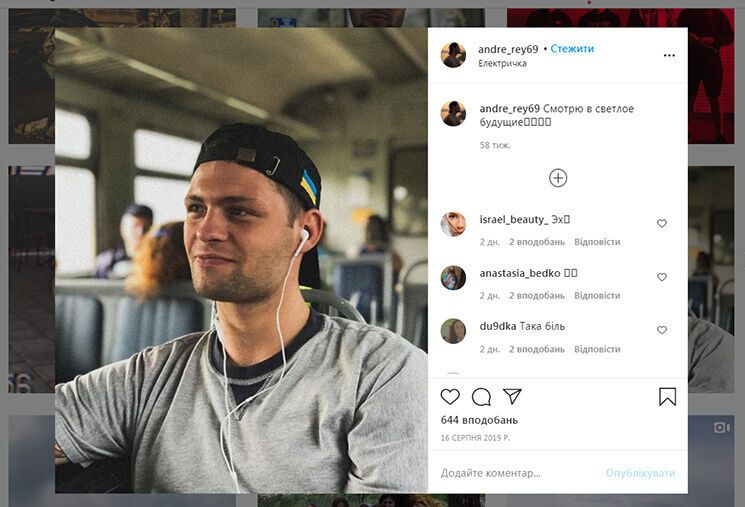Like du9dka's comment
745x507 pixels.
click(x=662, y=330)
